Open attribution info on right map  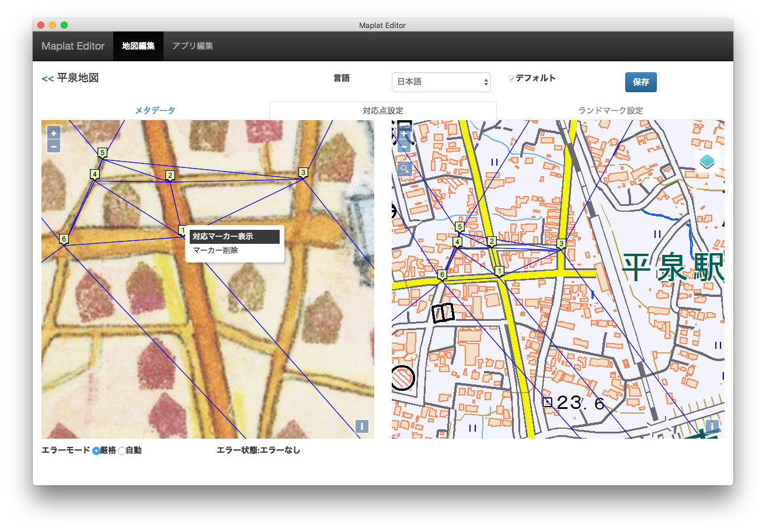point(712,426)
